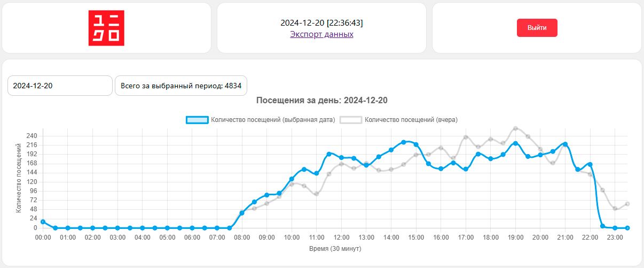644x268 pixels.
Task: Select the blue data point at 21:00
Action: (565, 144)
